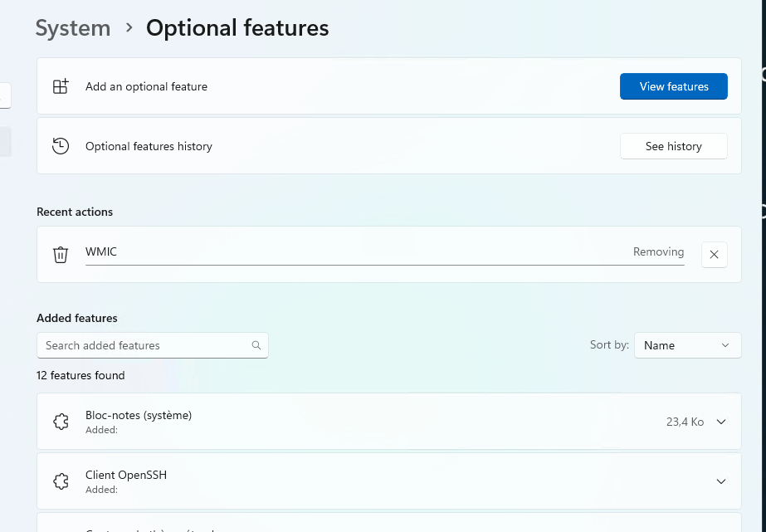Focus the Search added features field
Viewport: 766px width, 532px height.
coord(153,345)
